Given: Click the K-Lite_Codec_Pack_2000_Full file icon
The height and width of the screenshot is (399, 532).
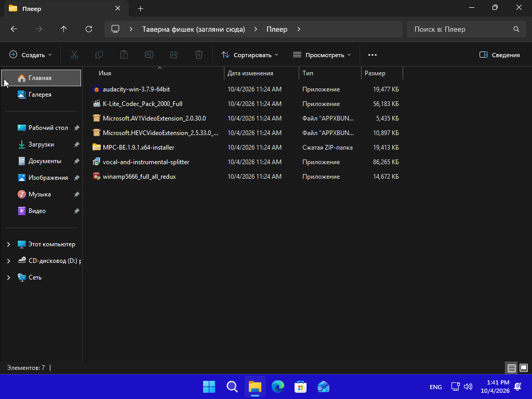Looking at the screenshot, I should pyautogui.click(x=96, y=104).
